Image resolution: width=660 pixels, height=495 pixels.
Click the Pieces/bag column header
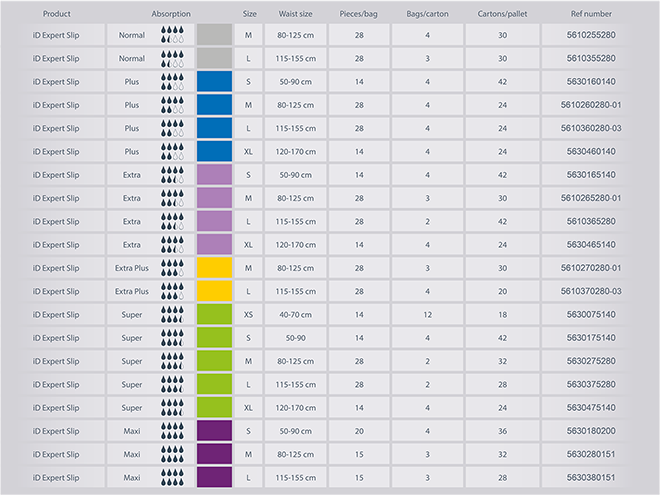pyautogui.click(x=359, y=14)
